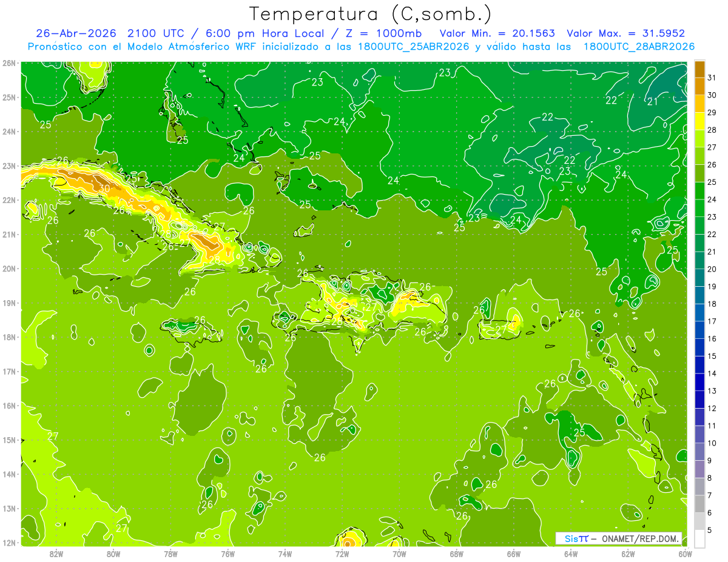
Task: Click the yellow swatch between 28 and 29
Action: tap(699, 121)
